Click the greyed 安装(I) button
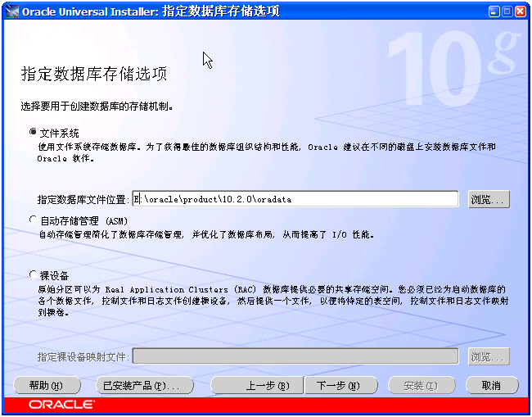Screen dimensions: 532x417 click(421, 385)
